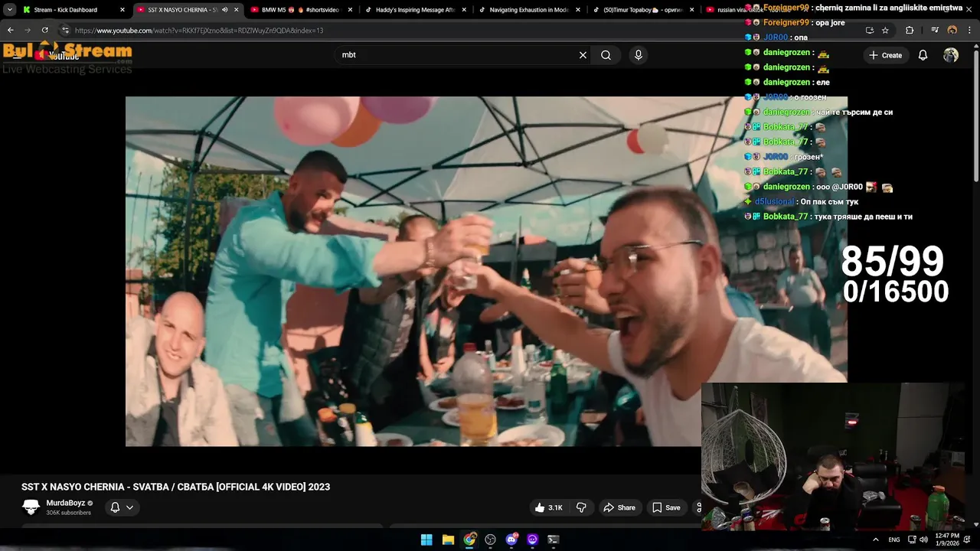Click the page vertical scrollbar
The height and width of the screenshot is (551, 980).
click(x=975, y=115)
